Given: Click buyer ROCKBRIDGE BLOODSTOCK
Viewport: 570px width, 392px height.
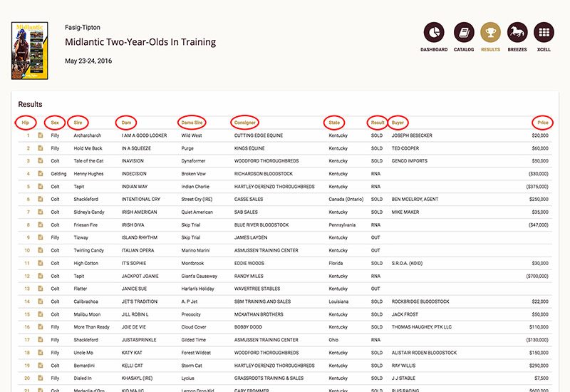Looking at the screenshot, I should [420, 301].
